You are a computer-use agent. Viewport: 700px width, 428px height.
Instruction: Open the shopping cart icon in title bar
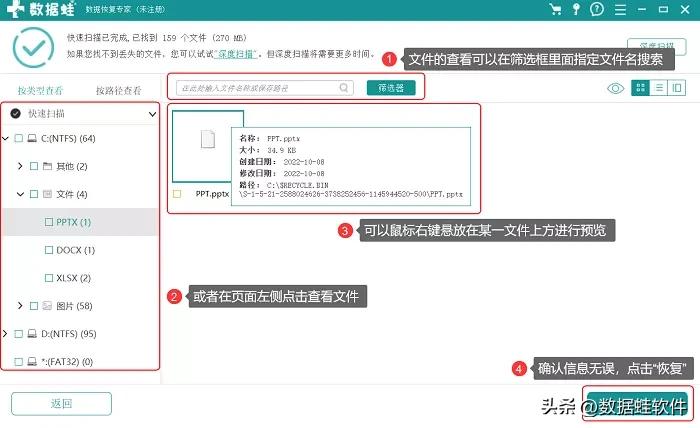555,9
